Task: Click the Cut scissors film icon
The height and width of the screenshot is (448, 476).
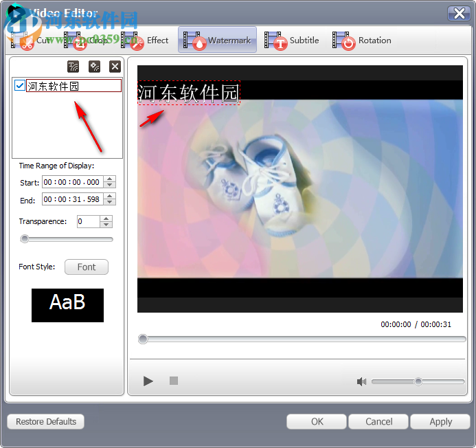Action: coord(21,41)
